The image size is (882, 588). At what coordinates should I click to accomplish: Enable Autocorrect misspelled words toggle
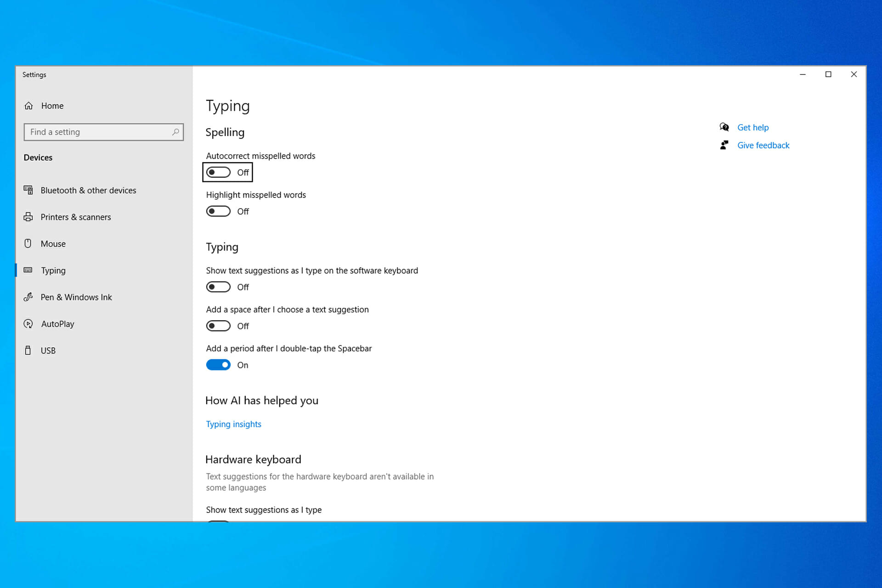coord(218,172)
